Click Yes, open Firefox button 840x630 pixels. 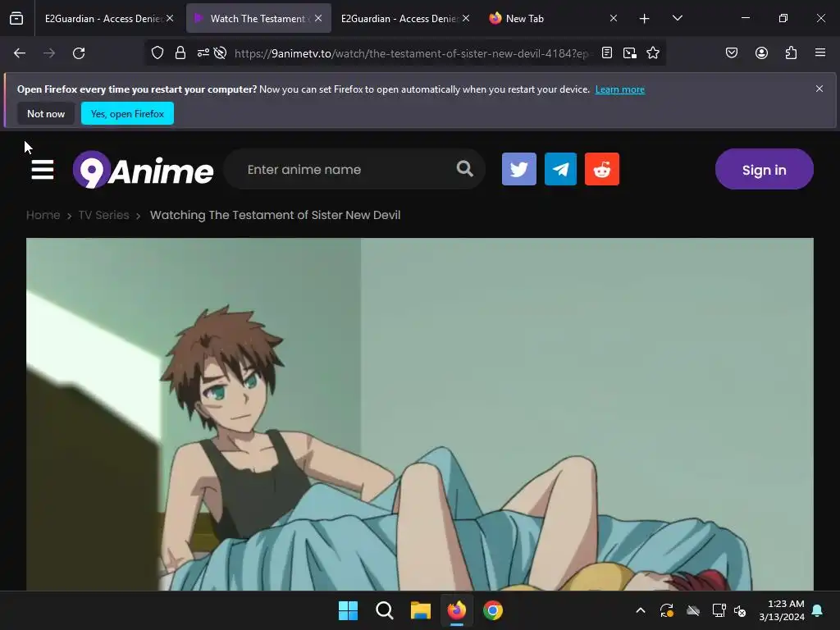tap(127, 113)
